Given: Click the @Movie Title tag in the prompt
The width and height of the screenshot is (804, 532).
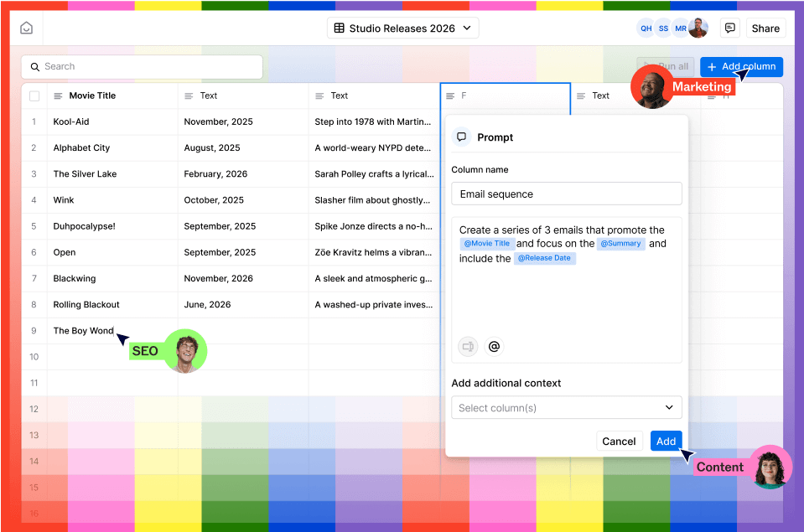Looking at the screenshot, I should 487,244.
